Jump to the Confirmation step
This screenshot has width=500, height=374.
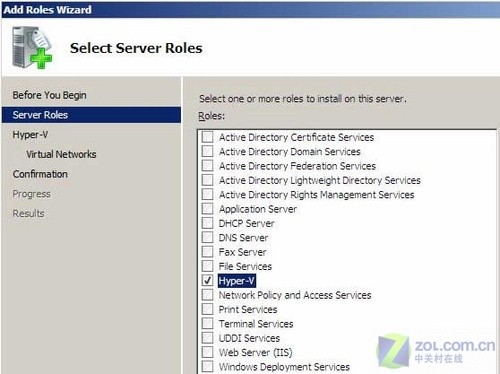[40, 174]
